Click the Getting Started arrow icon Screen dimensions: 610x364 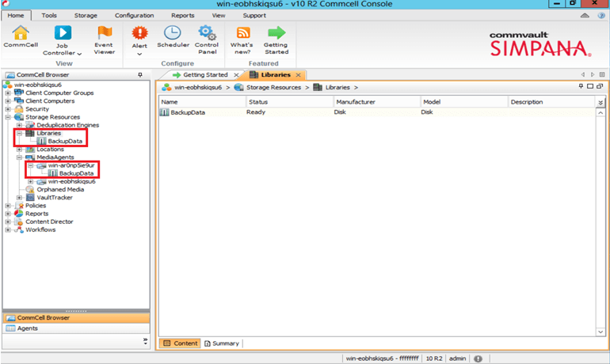[276, 33]
